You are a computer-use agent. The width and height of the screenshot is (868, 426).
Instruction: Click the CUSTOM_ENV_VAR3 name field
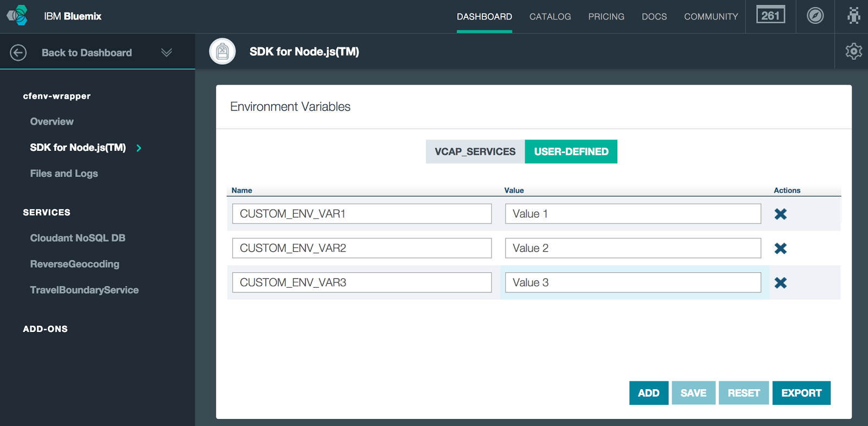(x=362, y=283)
